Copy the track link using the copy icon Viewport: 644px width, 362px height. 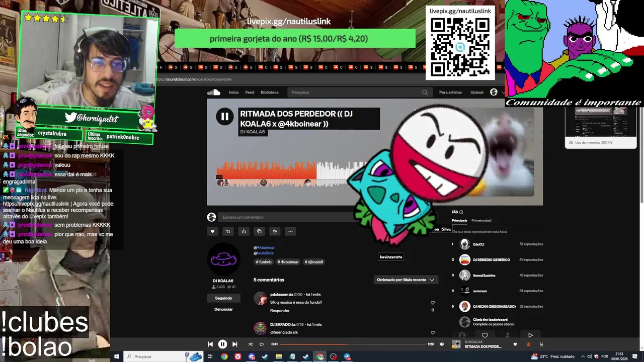(259, 231)
